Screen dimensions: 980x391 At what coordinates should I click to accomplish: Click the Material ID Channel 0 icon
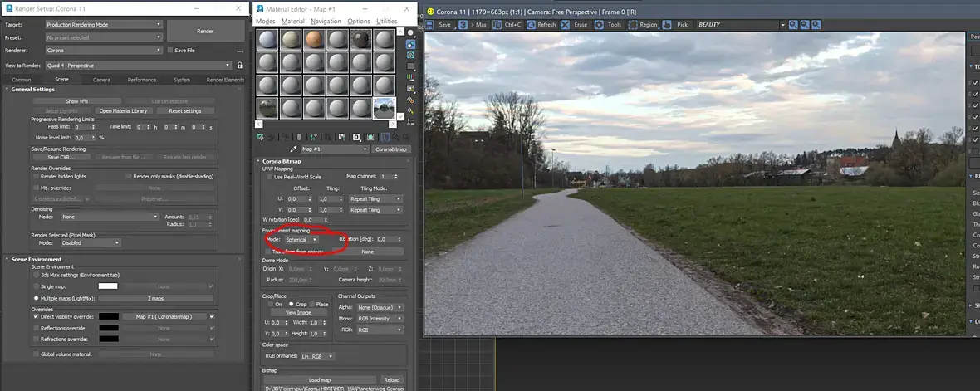pos(356,137)
